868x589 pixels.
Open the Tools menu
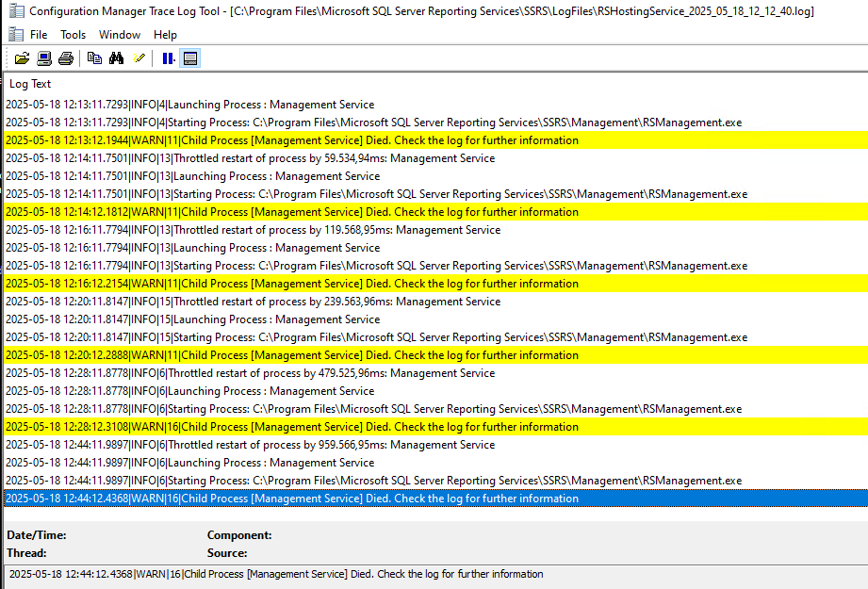click(x=74, y=34)
